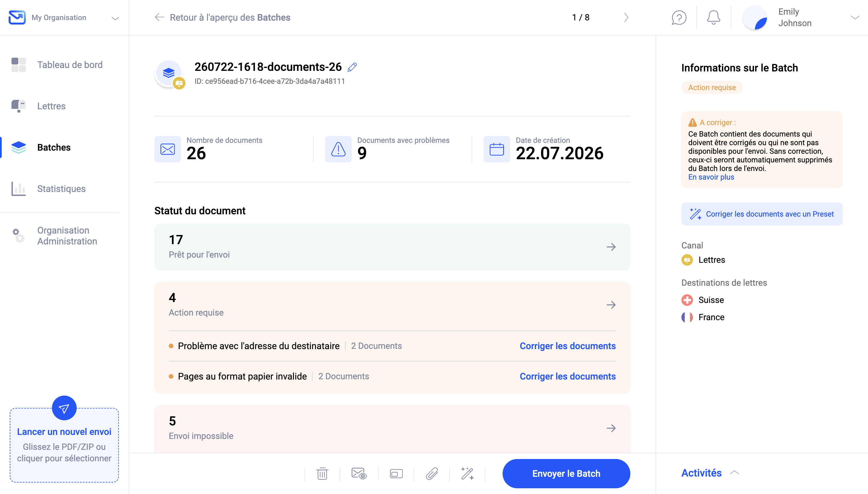Click the paperclip attachment icon
868x494 pixels.
point(432,474)
